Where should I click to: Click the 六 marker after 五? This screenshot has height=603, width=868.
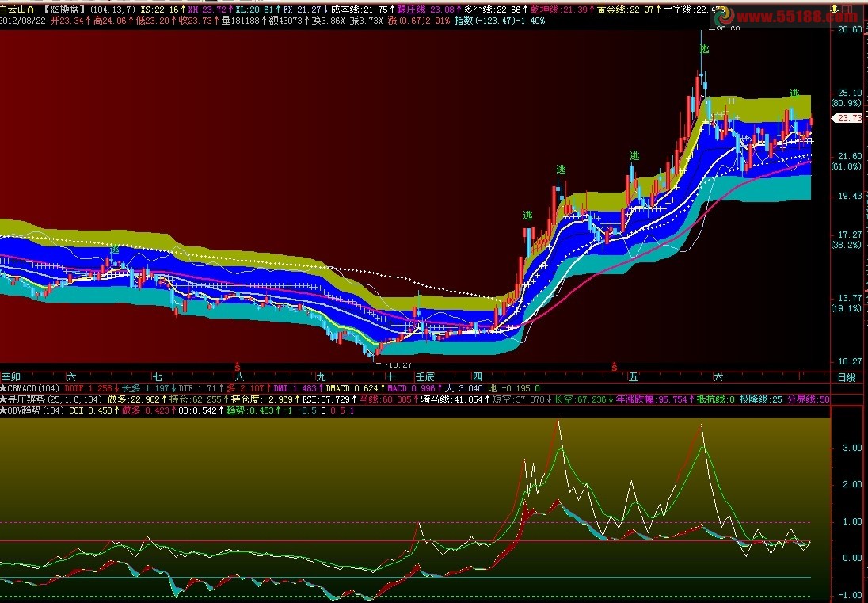pos(718,378)
